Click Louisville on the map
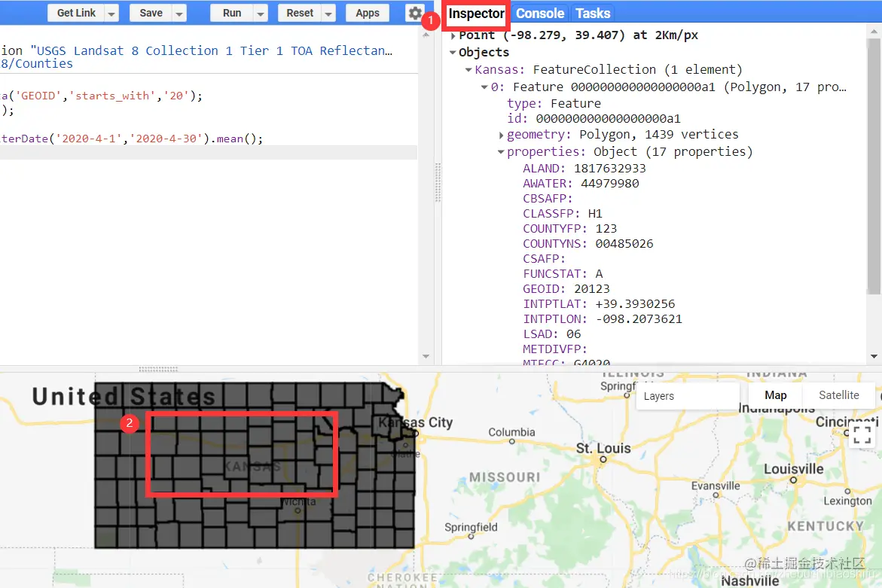This screenshot has width=882, height=588. click(793, 469)
